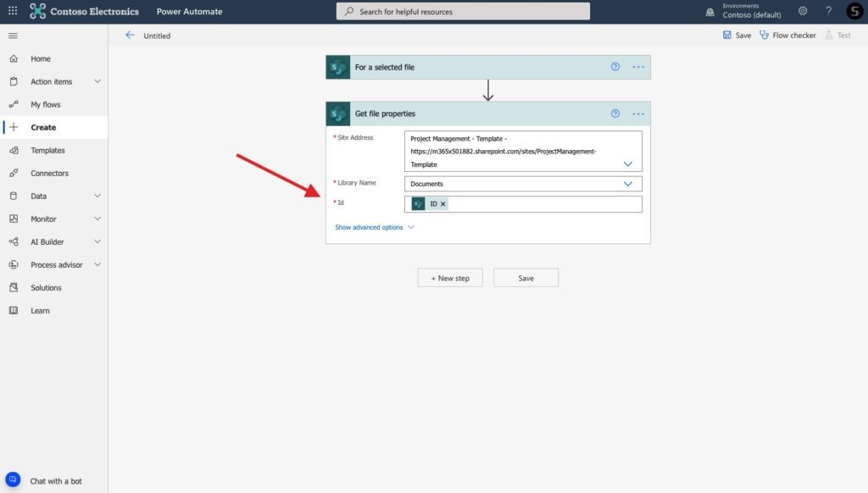Click the Action items clipboard icon
This screenshot has width=868, height=493.
click(14, 81)
